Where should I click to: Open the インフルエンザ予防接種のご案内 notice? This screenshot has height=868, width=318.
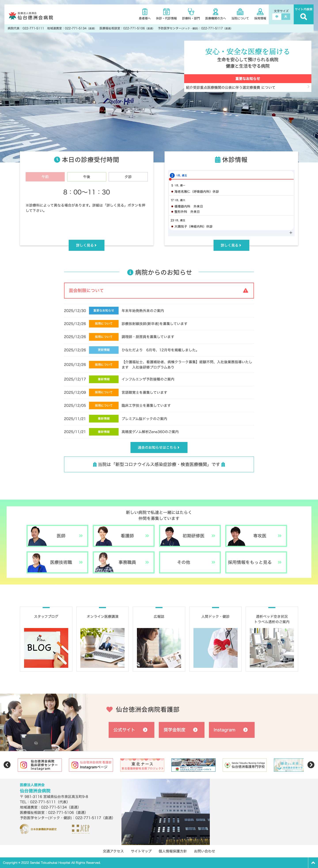click(148, 379)
